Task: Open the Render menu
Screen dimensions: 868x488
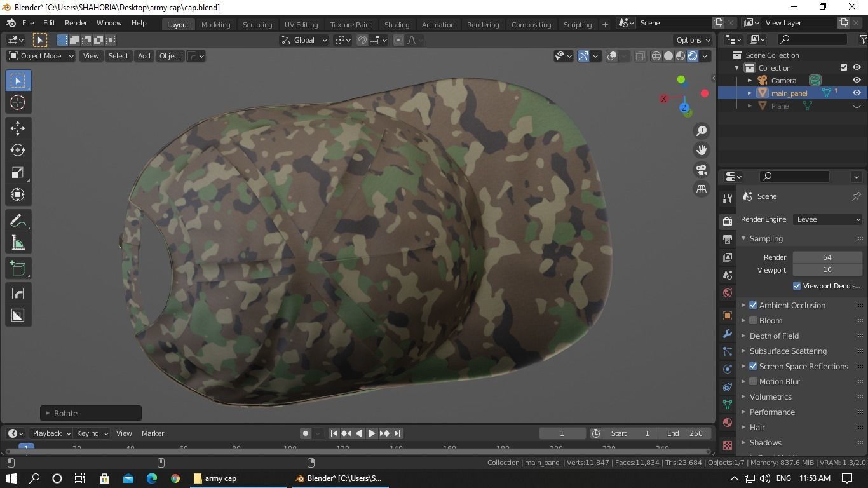Action: (76, 23)
